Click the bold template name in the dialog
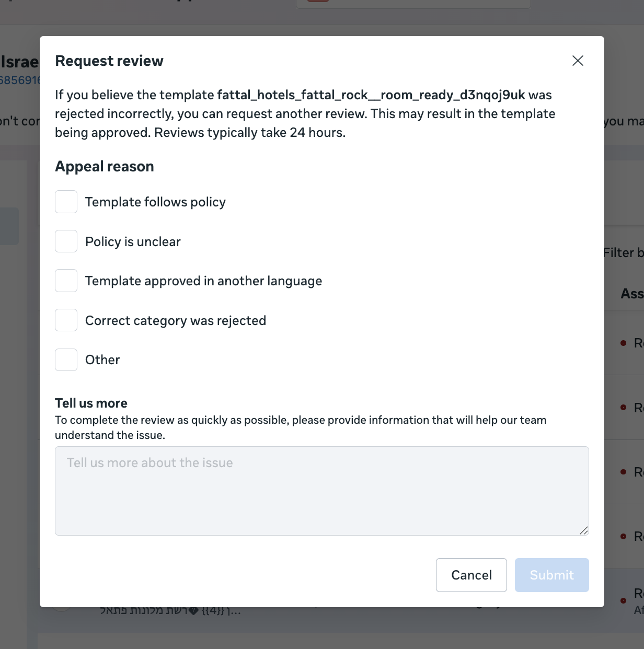 (x=371, y=95)
